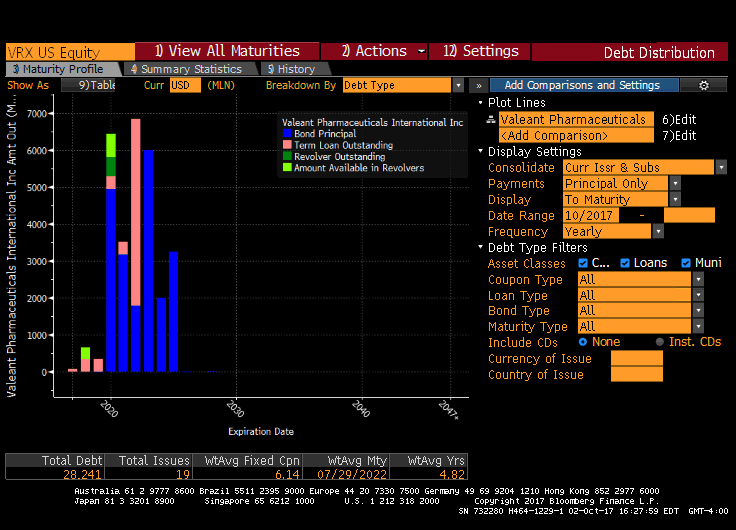Collapse the Display Settings section

tap(480, 151)
